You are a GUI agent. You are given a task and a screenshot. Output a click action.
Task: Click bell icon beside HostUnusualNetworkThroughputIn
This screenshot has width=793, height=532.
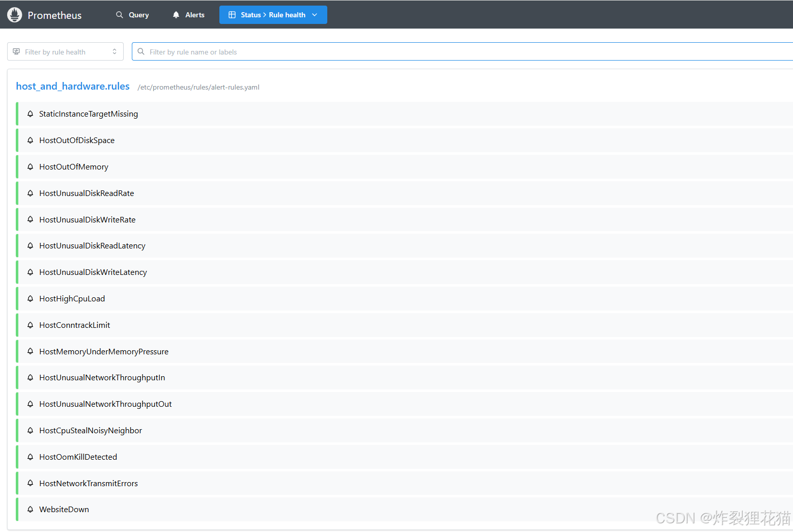point(31,378)
